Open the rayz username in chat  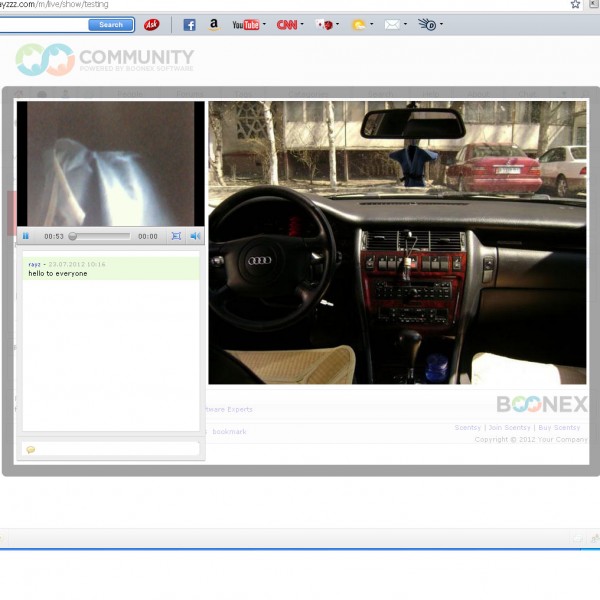(34, 264)
